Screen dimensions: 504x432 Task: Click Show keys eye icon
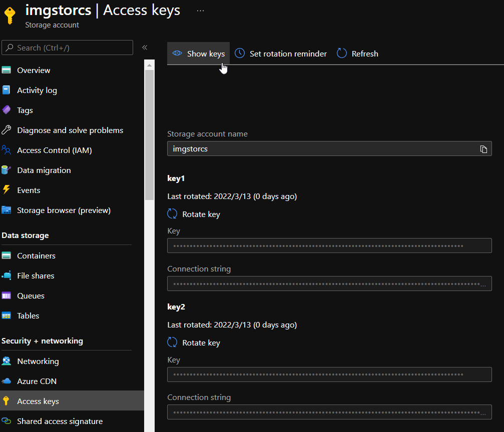tap(177, 53)
